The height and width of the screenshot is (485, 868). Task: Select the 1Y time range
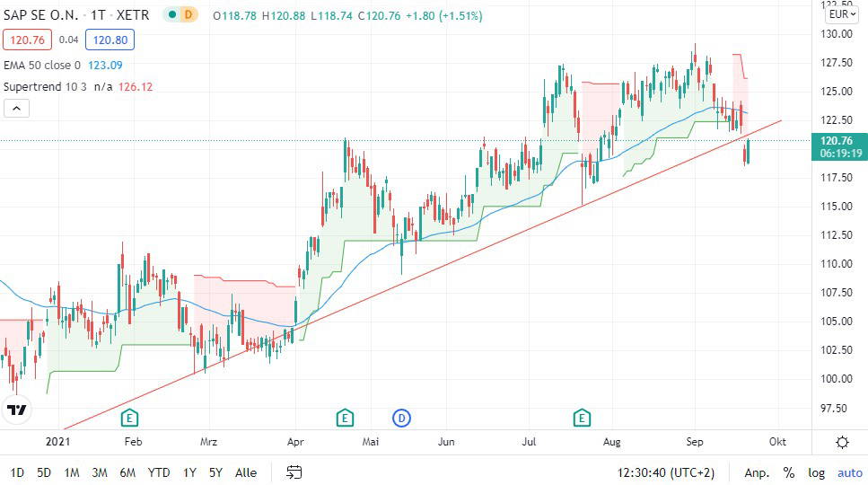tap(190, 472)
